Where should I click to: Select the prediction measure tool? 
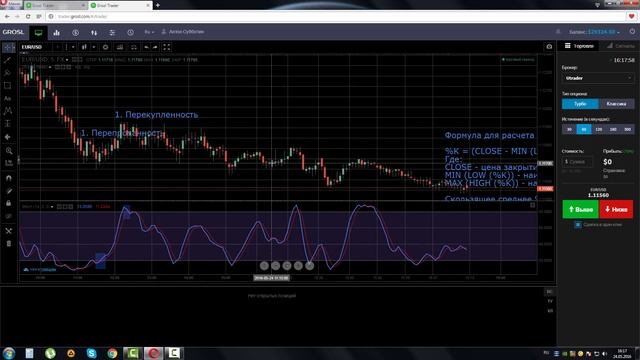coord(8,123)
